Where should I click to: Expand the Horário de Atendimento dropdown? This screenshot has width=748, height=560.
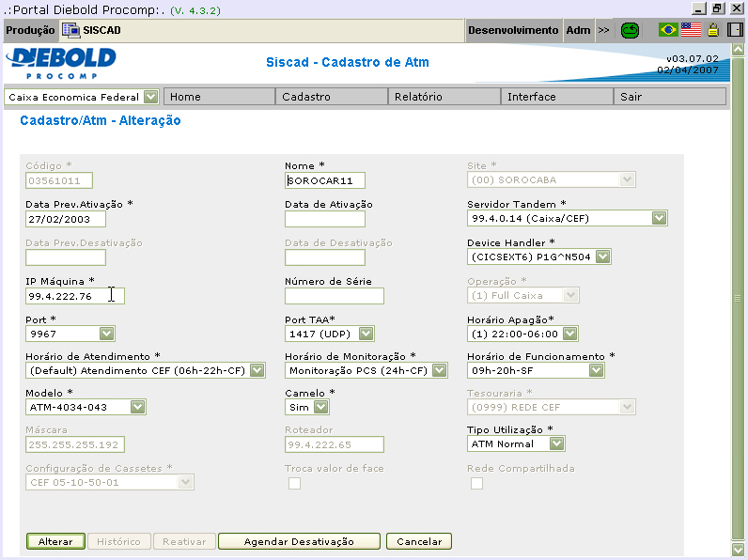145,370
